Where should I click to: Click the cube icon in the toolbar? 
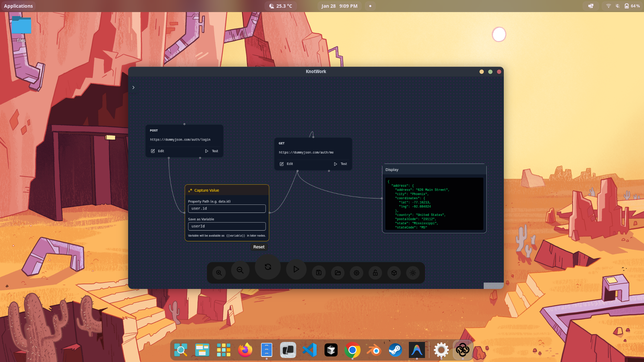coord(394,273)
